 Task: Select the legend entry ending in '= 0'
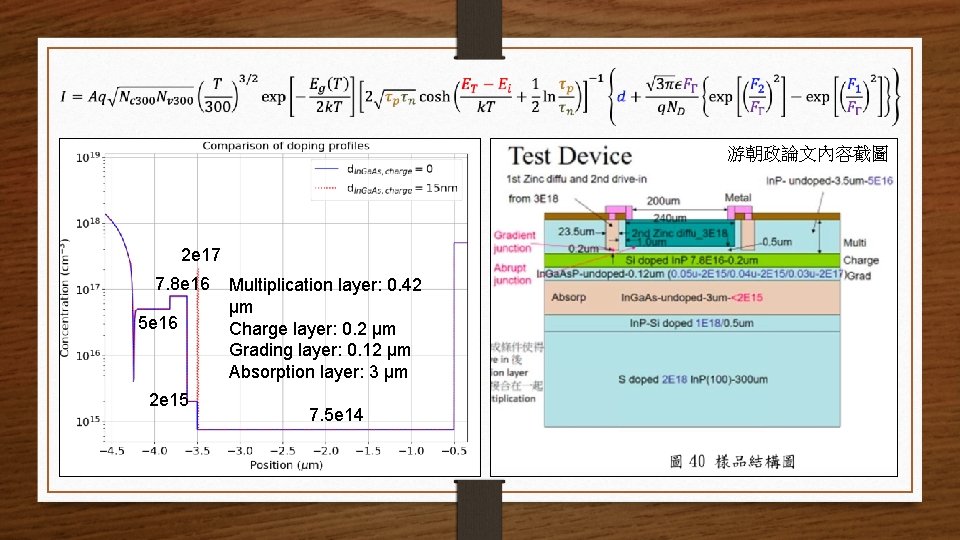click(x=373, y=170)
